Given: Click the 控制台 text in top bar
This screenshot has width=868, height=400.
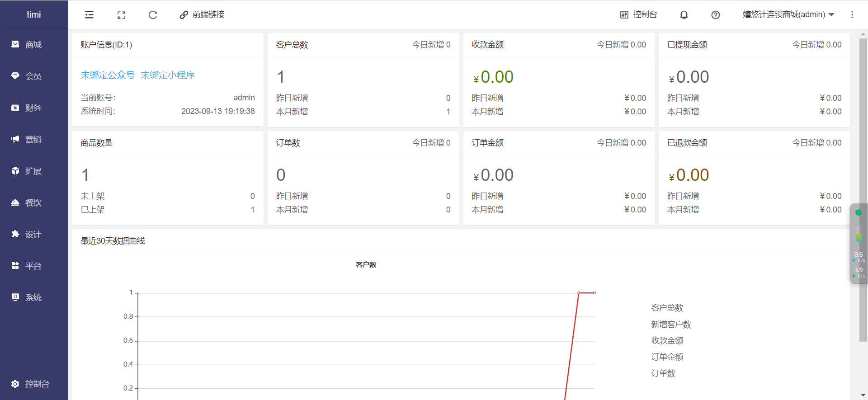Looking at the screenshot, I should click(645, 14).
